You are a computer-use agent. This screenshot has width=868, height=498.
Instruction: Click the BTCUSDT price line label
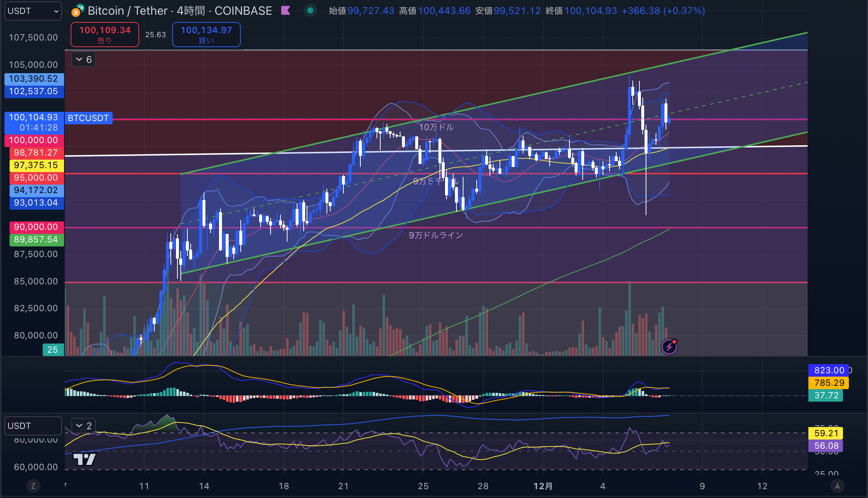pos(88,118)
